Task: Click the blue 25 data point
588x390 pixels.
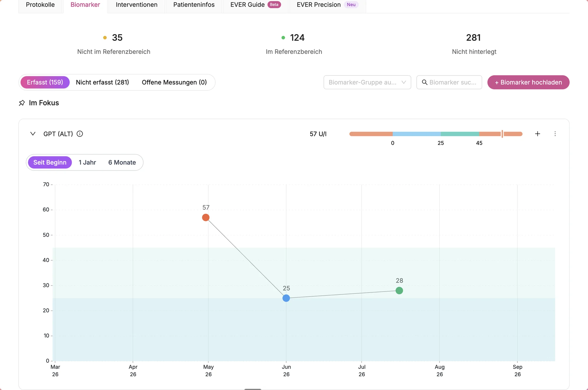Action: coord(286,298)
